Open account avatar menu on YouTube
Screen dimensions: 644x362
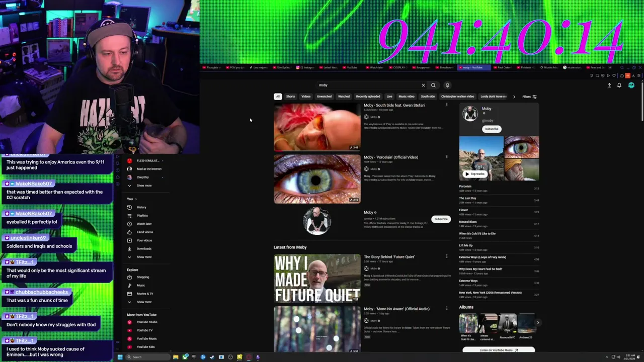click(631, 85)
